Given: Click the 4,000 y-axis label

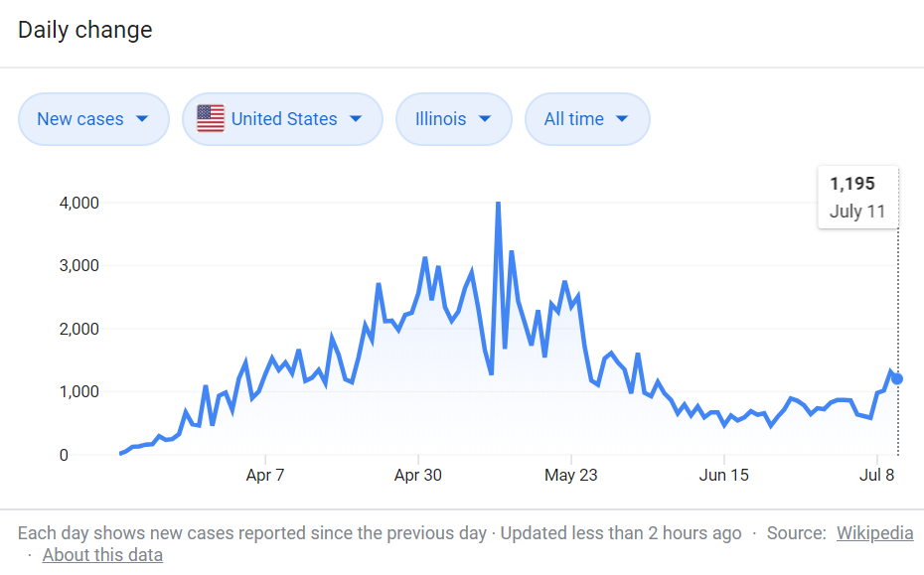Looking at the screenshot, I should pos(78,203).
